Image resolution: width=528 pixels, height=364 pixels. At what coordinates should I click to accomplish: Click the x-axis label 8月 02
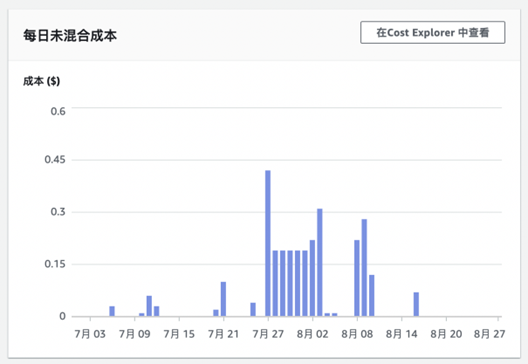pos(312,334)
